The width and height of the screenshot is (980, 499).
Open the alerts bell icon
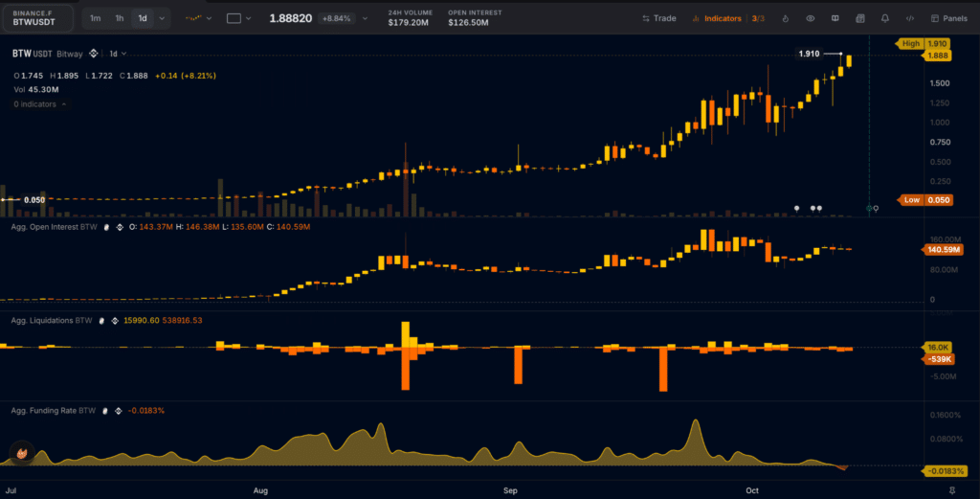point(885,18)
